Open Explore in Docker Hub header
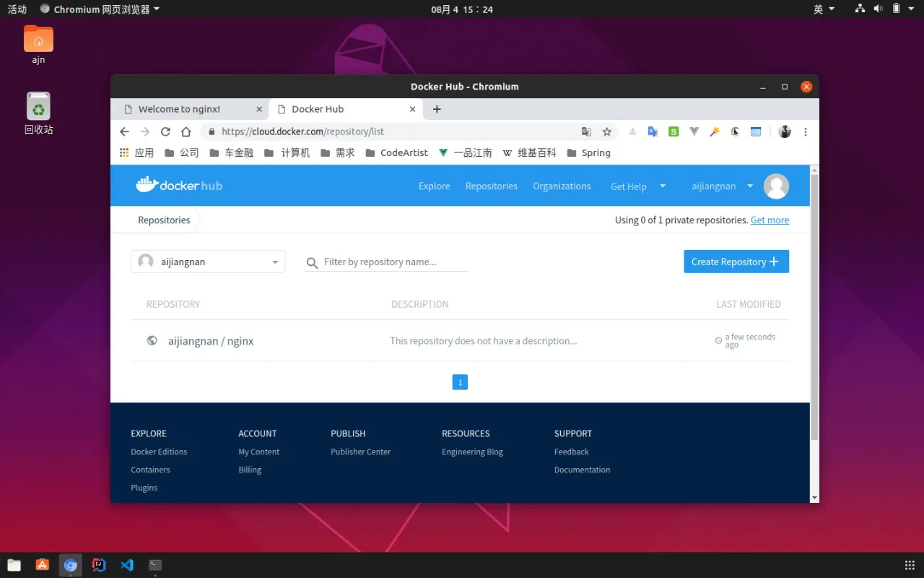Image resolution: width=924 pixels, height=578 pixels. click(x=434, y=186)
